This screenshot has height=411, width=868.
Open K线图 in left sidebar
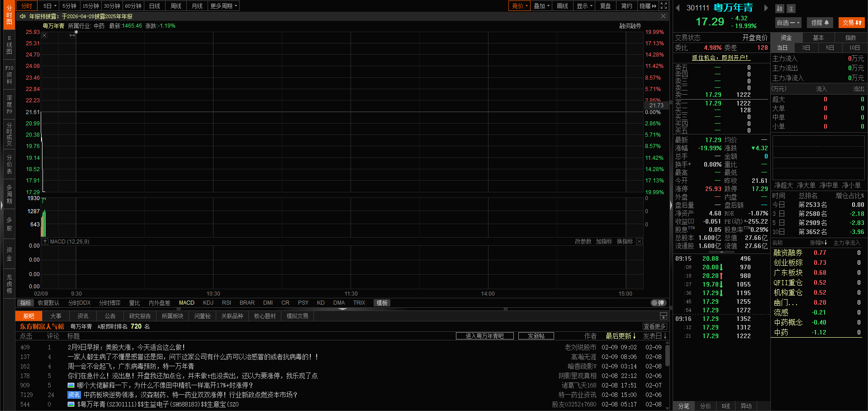9,45
